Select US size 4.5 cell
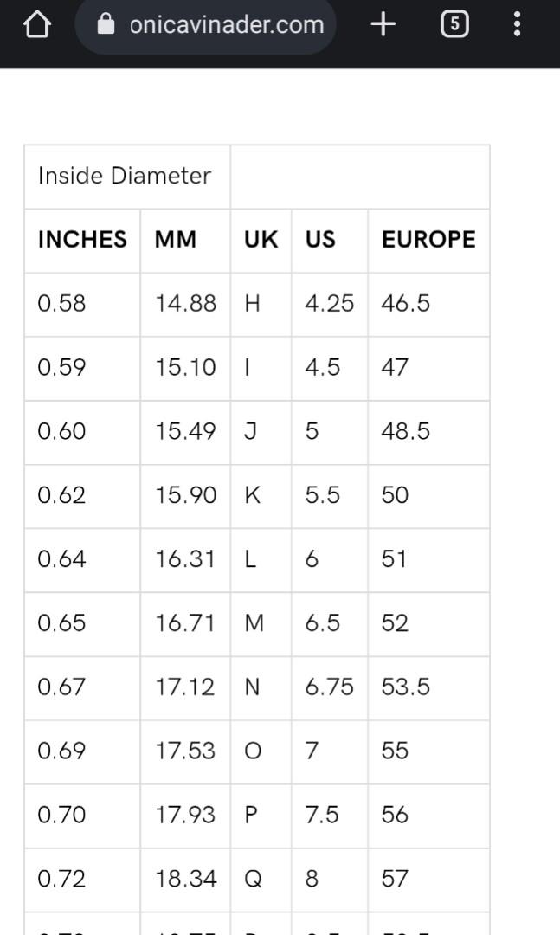 tap(323, 368)
